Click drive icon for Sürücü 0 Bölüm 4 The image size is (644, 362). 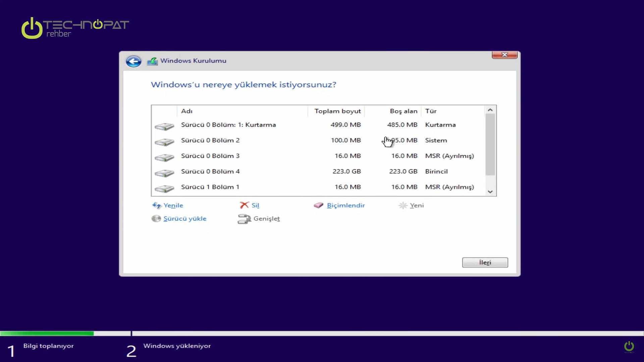tap(164, 173)
